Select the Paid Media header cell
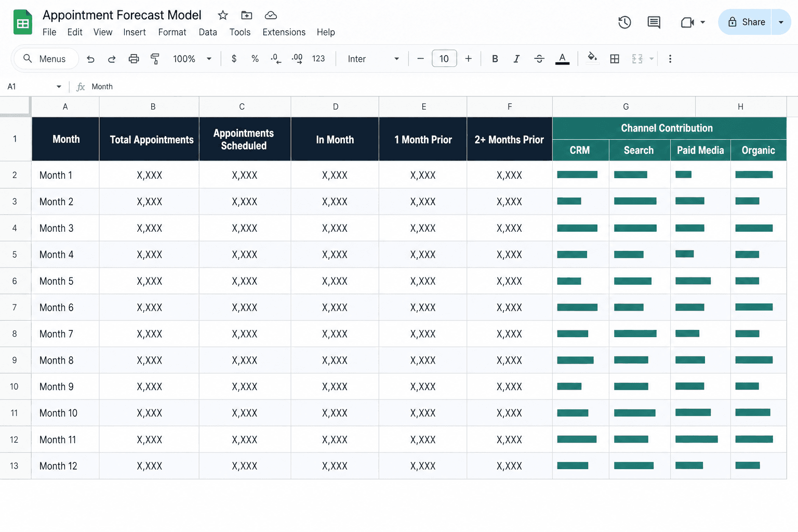 click(x=700, y=150)
